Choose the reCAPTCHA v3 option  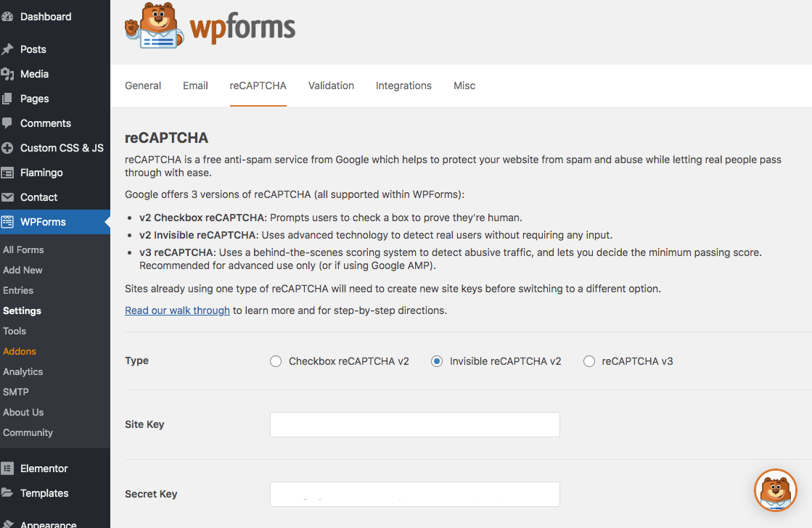click(x=589, y=360)
